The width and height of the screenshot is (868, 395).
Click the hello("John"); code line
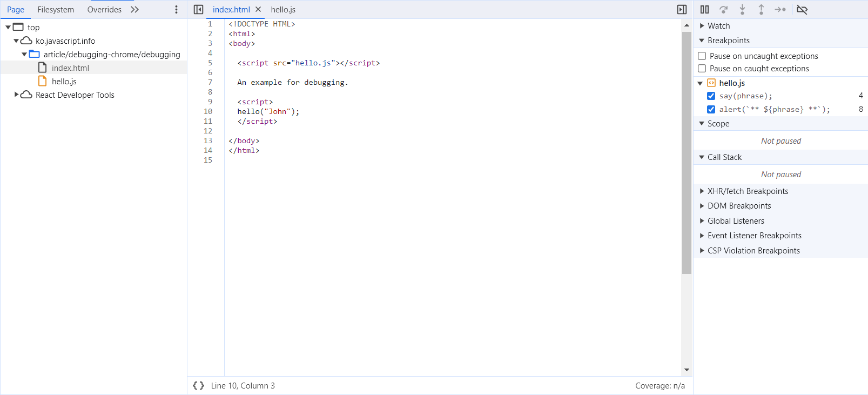(268, 111)
